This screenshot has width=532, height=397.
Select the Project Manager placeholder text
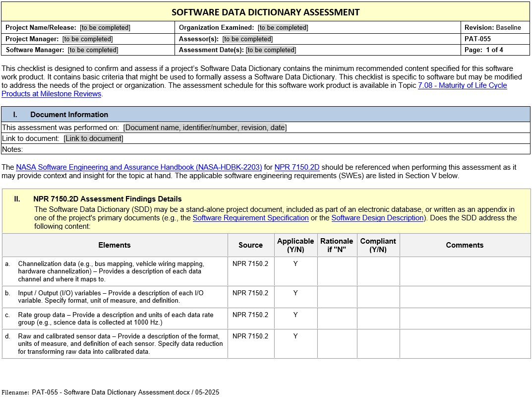pos(87,39)
